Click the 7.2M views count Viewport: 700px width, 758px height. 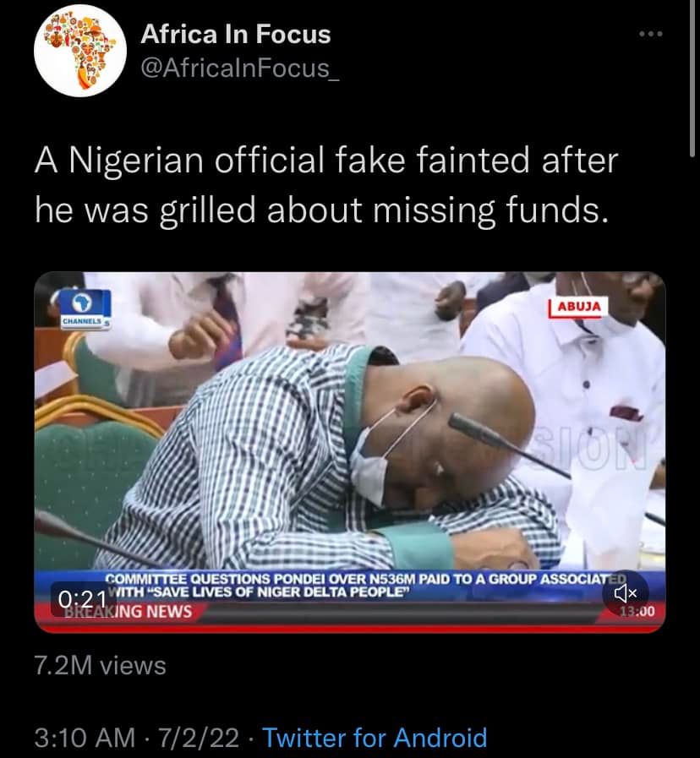click(100, 665)
